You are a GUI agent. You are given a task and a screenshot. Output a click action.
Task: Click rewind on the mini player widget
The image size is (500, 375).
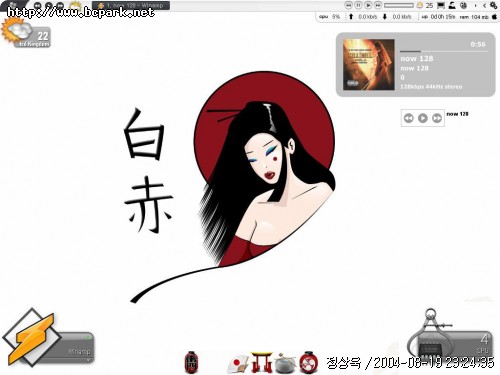409,118
